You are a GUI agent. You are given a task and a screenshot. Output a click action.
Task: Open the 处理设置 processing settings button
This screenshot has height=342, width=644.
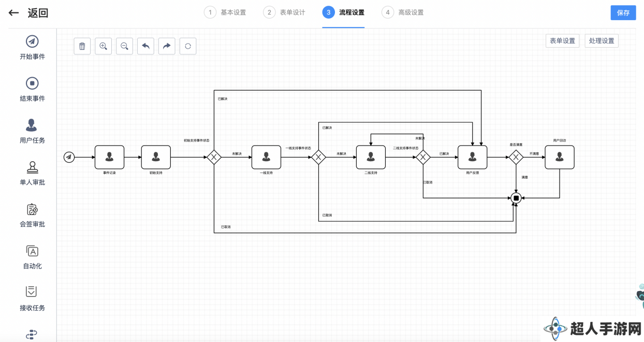tap(602, 41)
